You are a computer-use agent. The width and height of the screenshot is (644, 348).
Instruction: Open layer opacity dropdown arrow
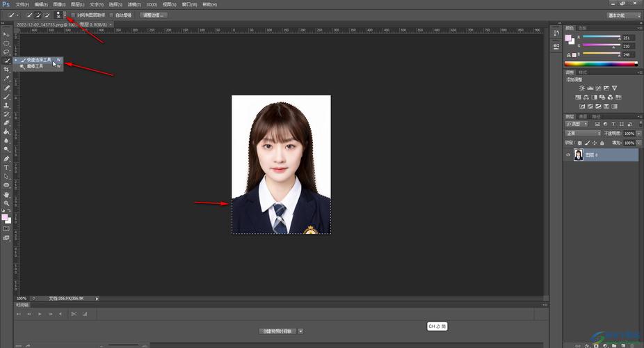[x=638, y=134]
